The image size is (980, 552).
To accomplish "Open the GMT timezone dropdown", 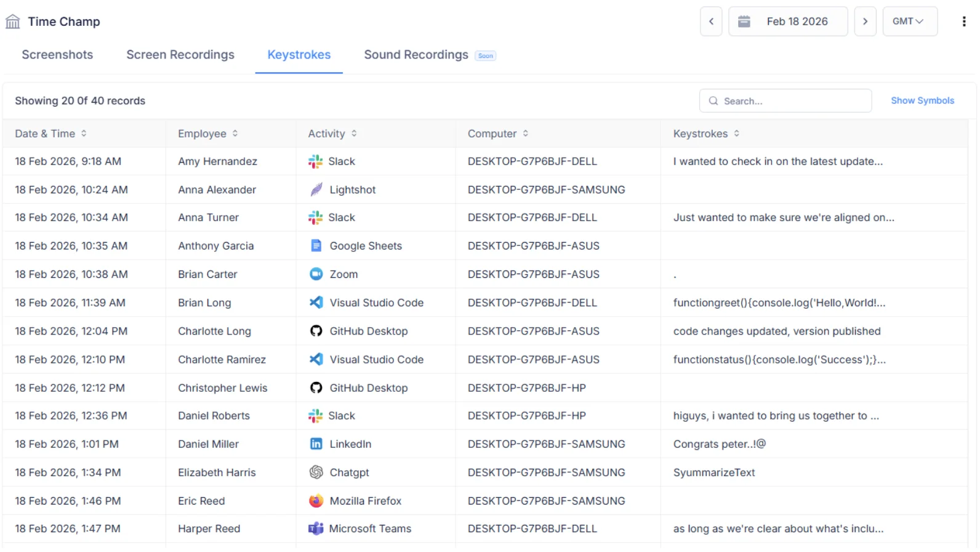I will [910, 22].
